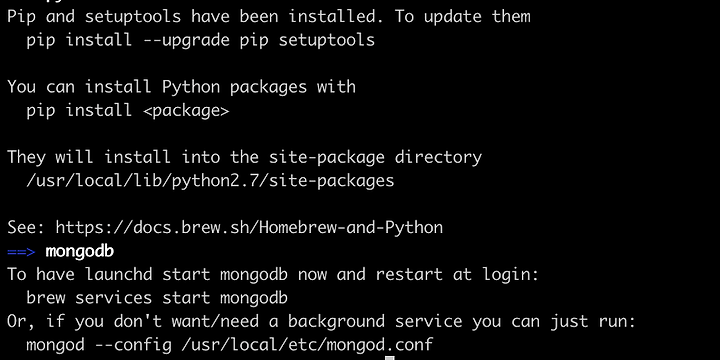Image resolution: width=720 pixels, height=360 pixels.
Task: Click the word 'See:' before the URL
Action: 26,228
